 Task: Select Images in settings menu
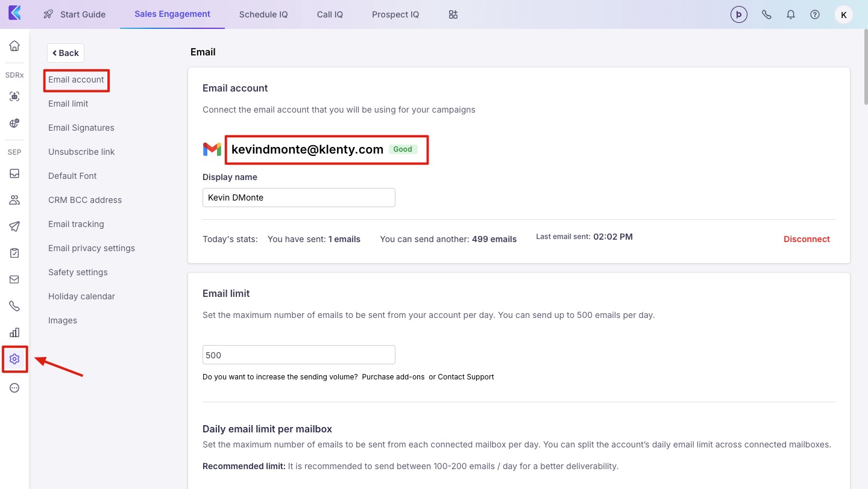[x=63, y=320]
